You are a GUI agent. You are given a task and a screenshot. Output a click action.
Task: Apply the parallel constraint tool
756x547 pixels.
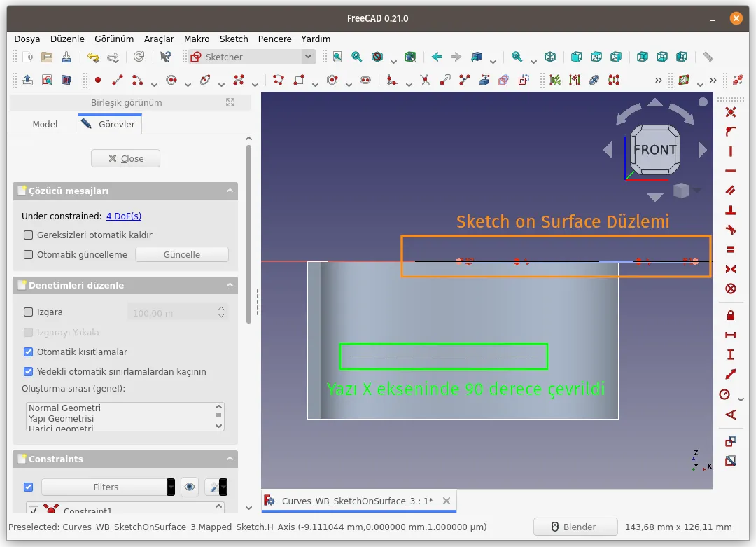(x=731, y=190)
